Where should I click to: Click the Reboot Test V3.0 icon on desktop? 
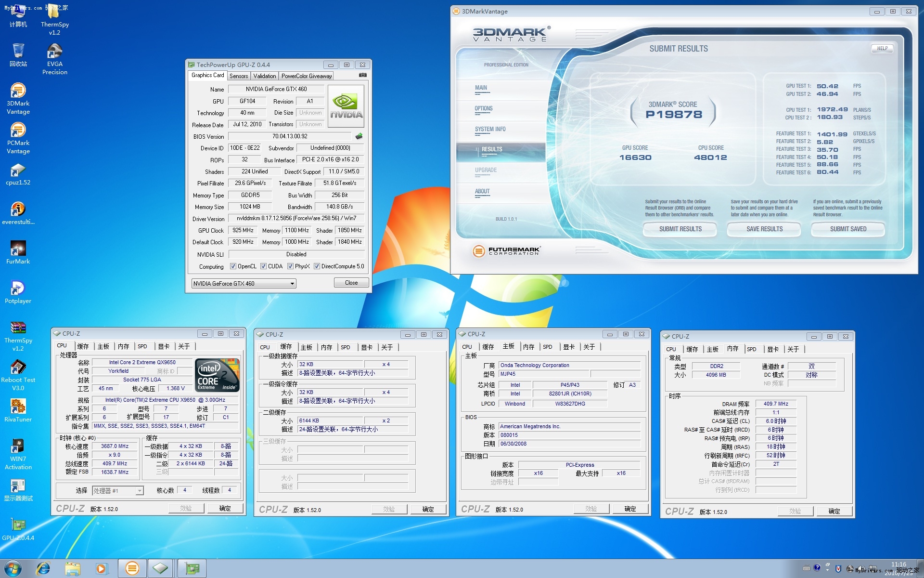[18, 369]
